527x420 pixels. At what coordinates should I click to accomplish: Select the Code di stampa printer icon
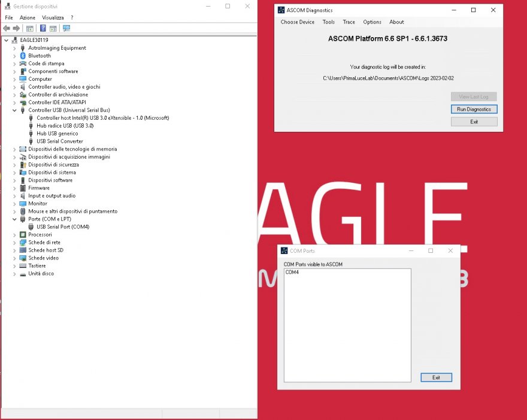click(x=23, y=64)
